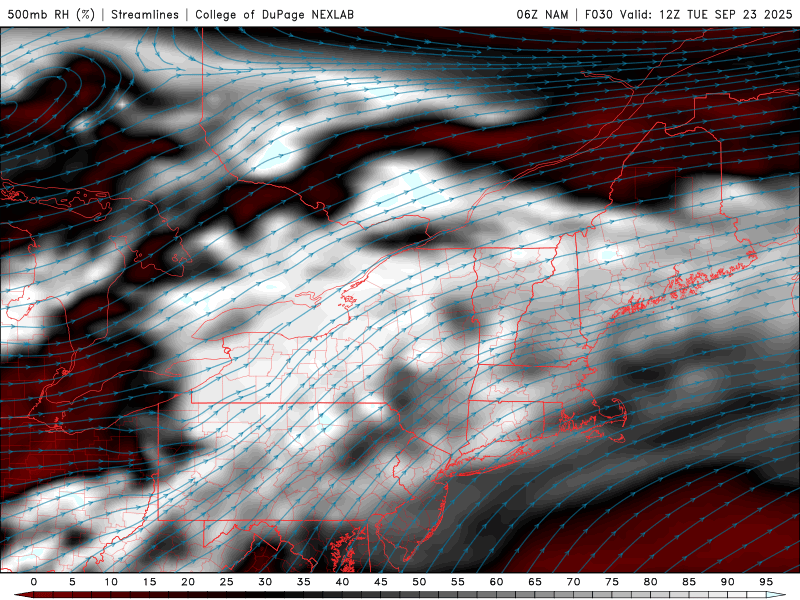Click the 'Streamlines' label in header
Viewport: 800px width, 600px height.
[145, 14]
